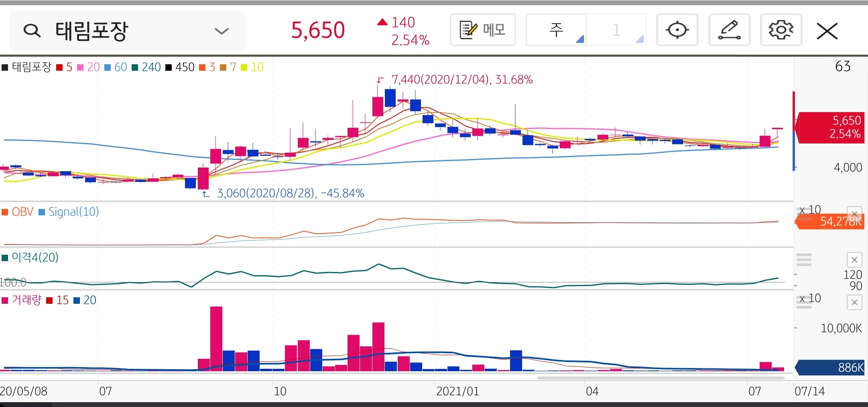
Task: Move the horizontal chart scrollbar
Action: click(x=661, y=378)
